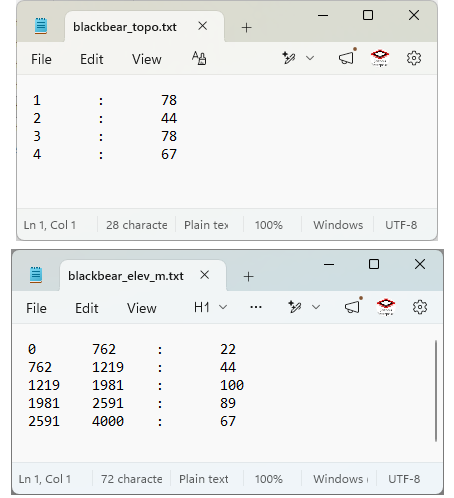Click value 100 in elev_m text
The height and width of the screenshot is (498, 454).
[232, 385]
